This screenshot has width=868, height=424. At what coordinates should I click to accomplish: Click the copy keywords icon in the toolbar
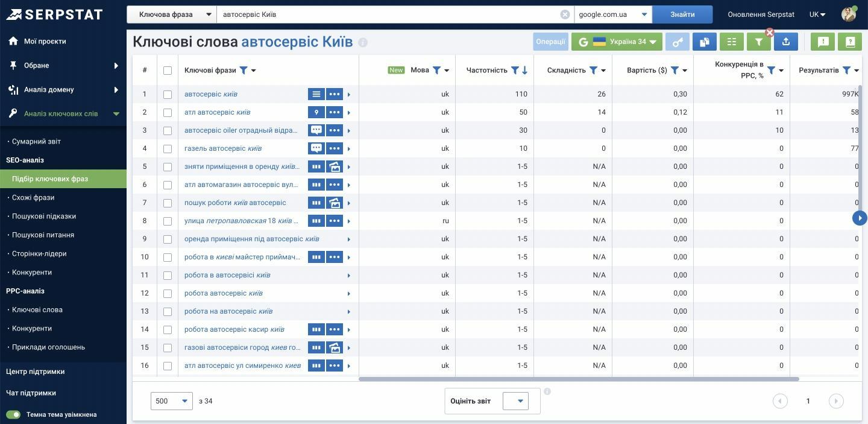(704, 42)
